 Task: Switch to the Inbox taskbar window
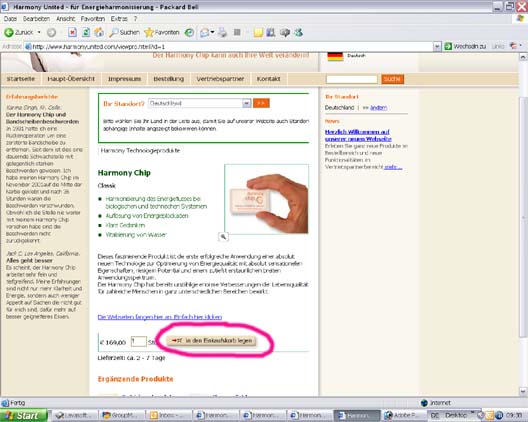coord(168,416)
